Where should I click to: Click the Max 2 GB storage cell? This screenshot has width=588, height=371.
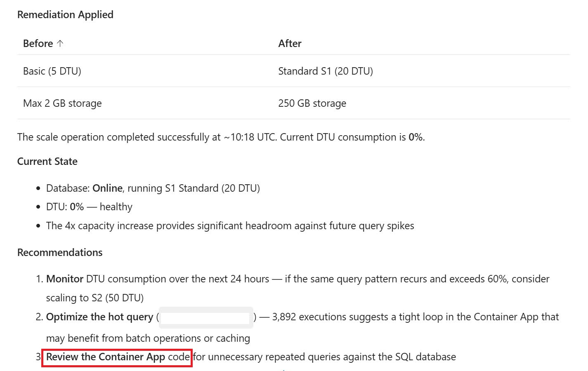(62, 103)
